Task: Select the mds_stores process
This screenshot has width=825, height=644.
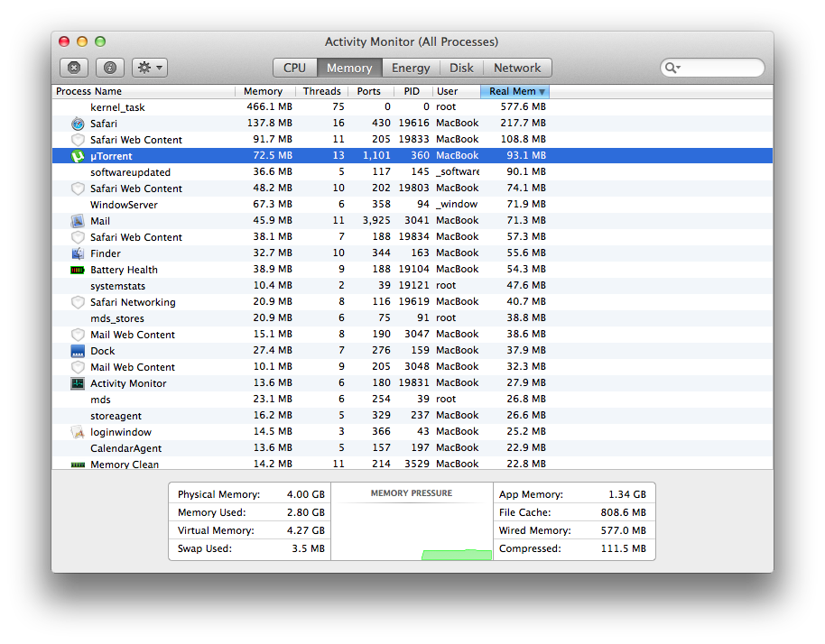Action: coord(412,318)
